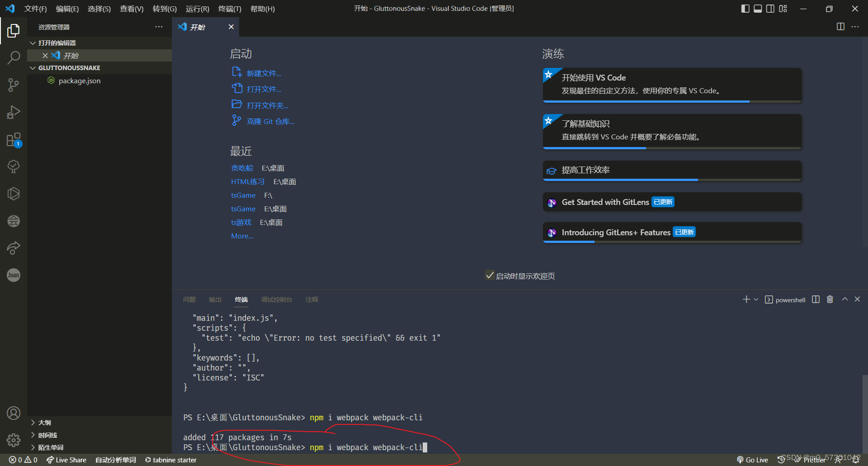Open the 文件(F) menu
This screenshot has height=466, width=868.
(x=35, y=9)
